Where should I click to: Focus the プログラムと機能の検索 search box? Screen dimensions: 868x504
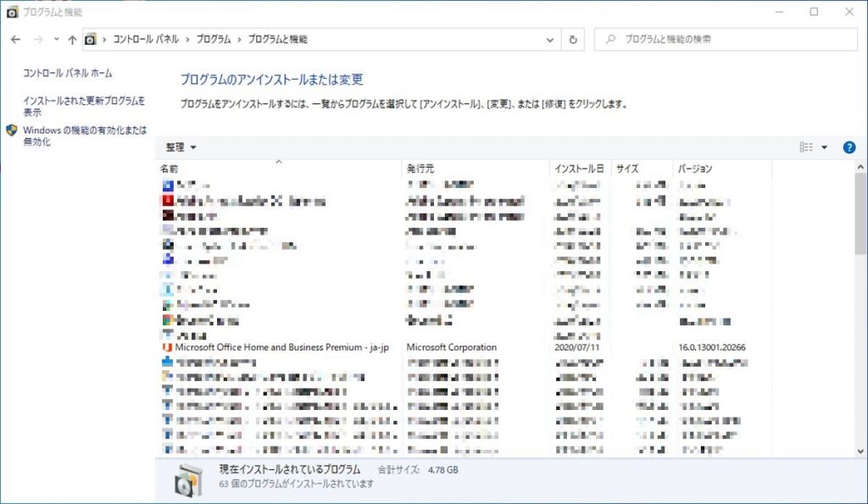click(x=726, y=39)
